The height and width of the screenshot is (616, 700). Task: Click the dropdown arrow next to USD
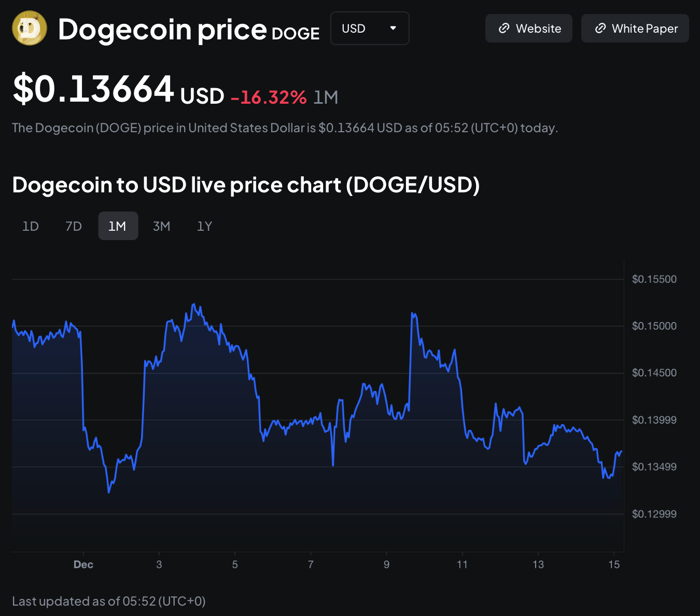393,28
